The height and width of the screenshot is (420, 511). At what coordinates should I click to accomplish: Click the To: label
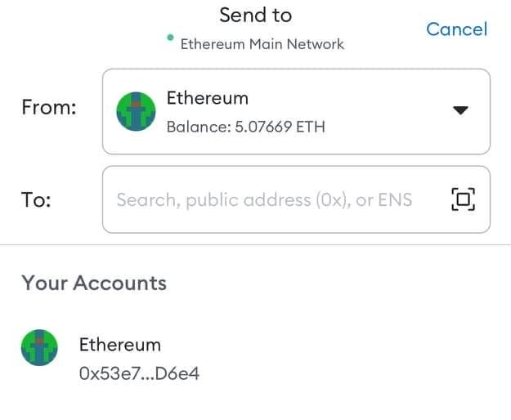pyautogui.click(x=37, y=200)
